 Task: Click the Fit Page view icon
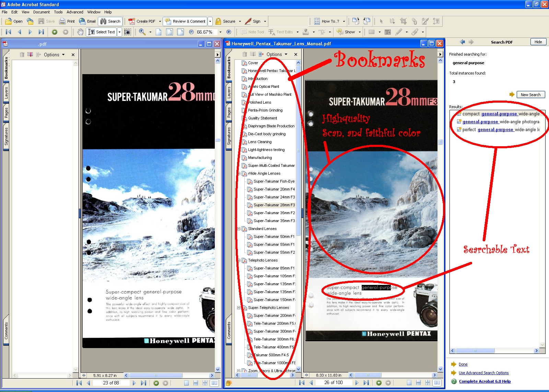[x=170, y=32]
